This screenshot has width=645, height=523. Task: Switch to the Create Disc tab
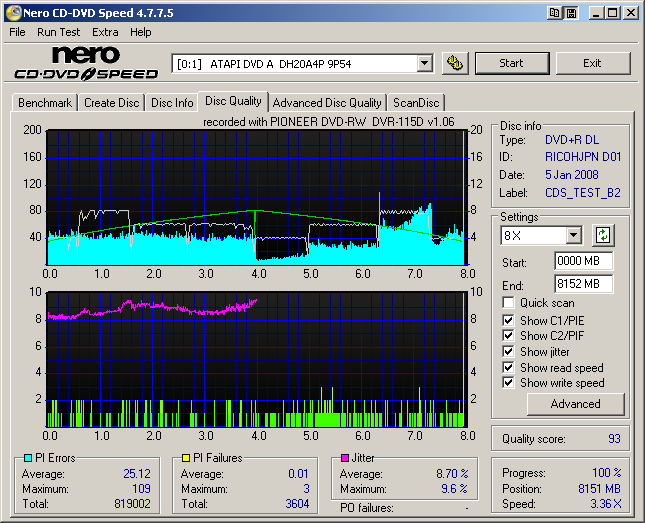(x=111, y=102)
